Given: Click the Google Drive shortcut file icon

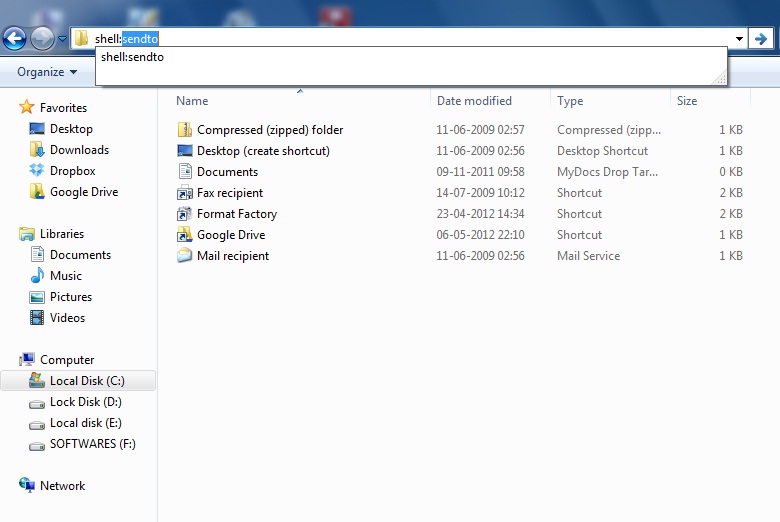Looking at the screenshot, I should click(185, 234).
